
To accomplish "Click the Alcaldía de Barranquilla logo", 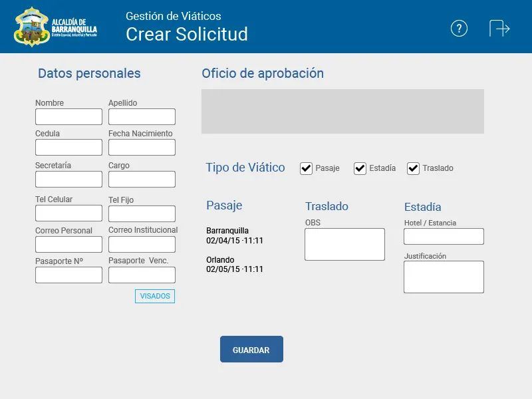I will [x=55, y=27].
